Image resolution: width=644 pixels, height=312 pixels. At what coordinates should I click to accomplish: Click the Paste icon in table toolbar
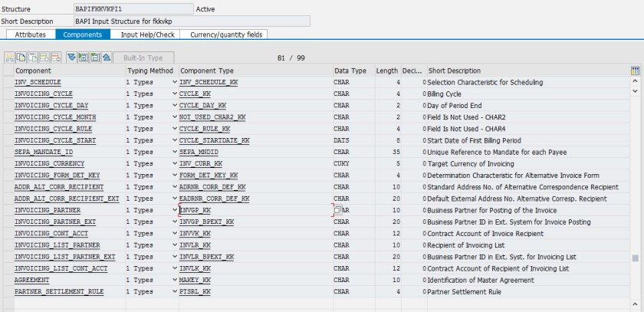33,57
